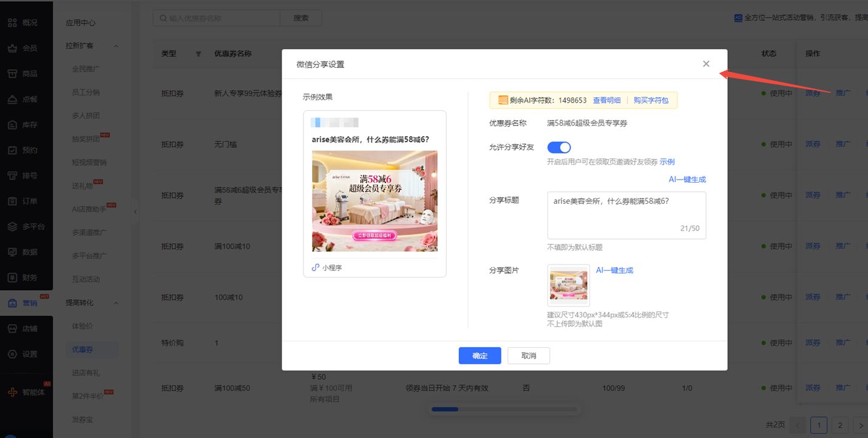Viewport: 868px width, 438px height.
Task: Select the 商品 products icon
Action: (12, 73)
